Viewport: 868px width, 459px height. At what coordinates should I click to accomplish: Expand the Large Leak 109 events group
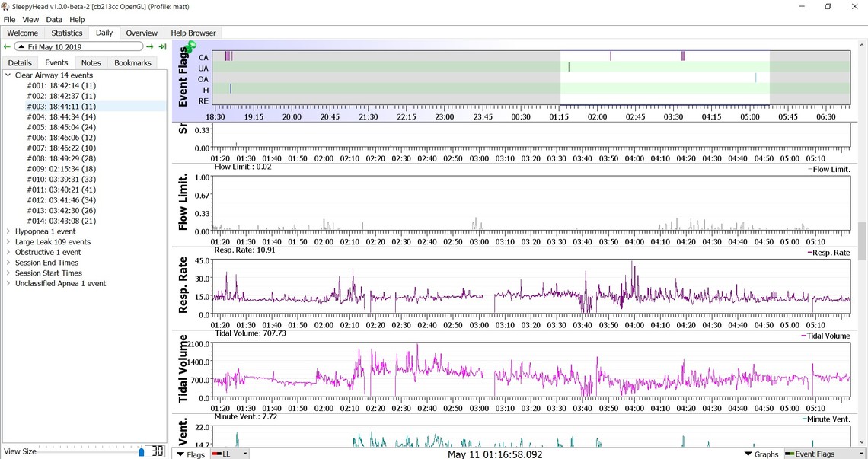tap(8, 242)
